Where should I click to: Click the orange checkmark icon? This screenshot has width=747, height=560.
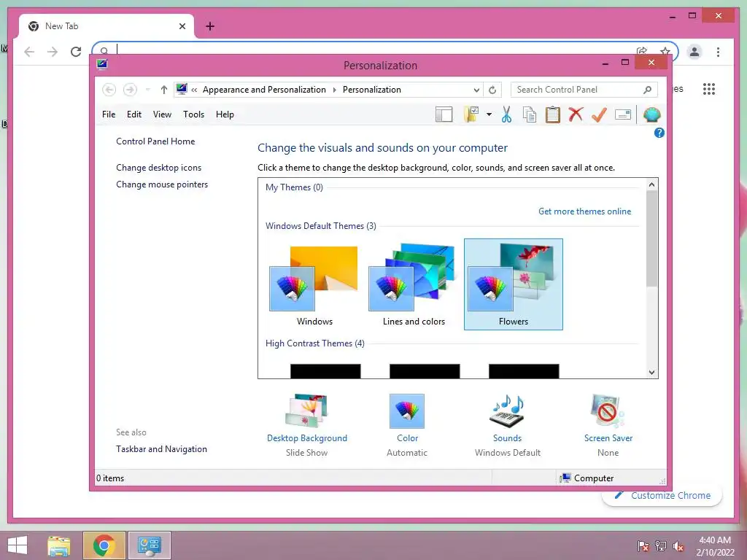pyautogui.click(x=599, y=114)
